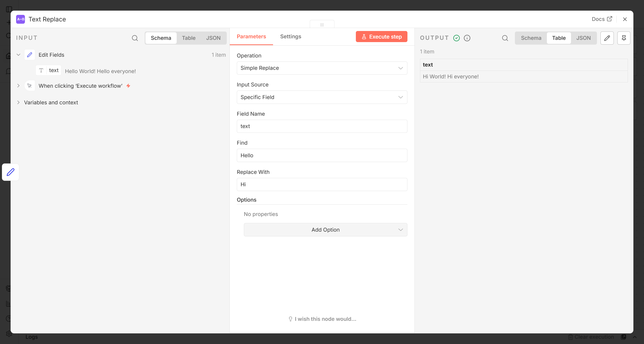Click the manual trigger cursor icon
The width and height of the screenshot is (644, 344).
[30, 86]
